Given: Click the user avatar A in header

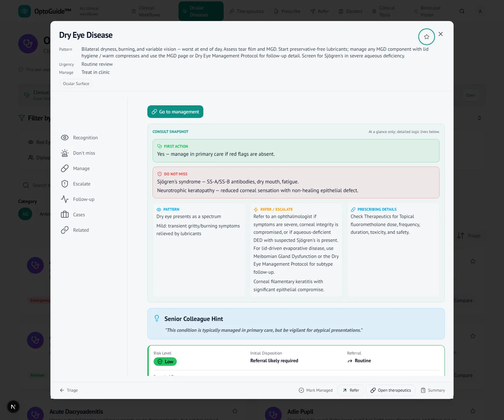Looking at the screenshot, I should [x=480, y=11].
